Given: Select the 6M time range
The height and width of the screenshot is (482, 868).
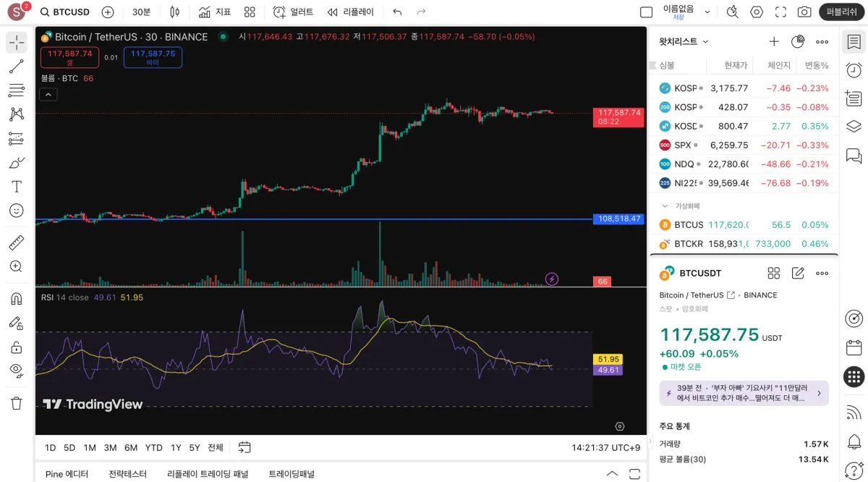Looking at the screenshot, I should pos(131,447).
